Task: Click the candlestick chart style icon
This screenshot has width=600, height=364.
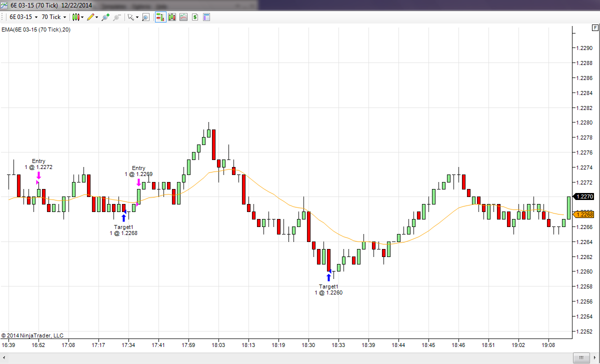Action: [x=75, y=17]
